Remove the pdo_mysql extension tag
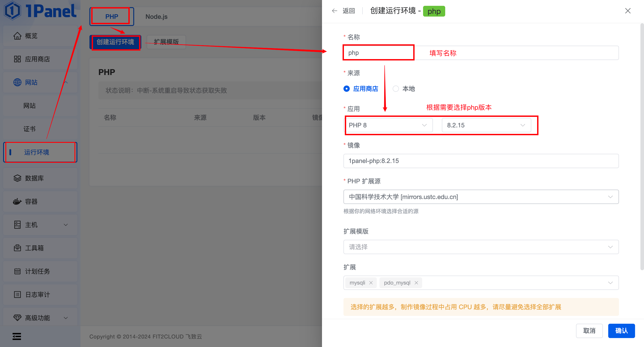The width and height of the screenshot is (644, 347). [416, 283]
